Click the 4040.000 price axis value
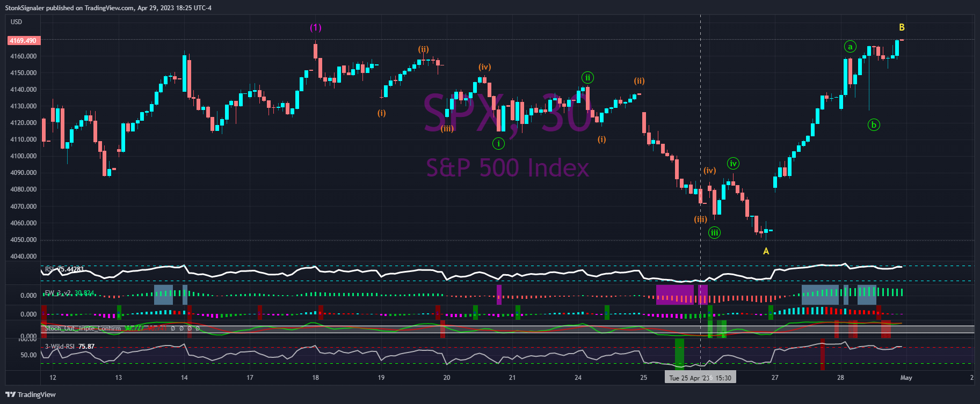Viewport: 980px width, 404px height. point(23,256)
